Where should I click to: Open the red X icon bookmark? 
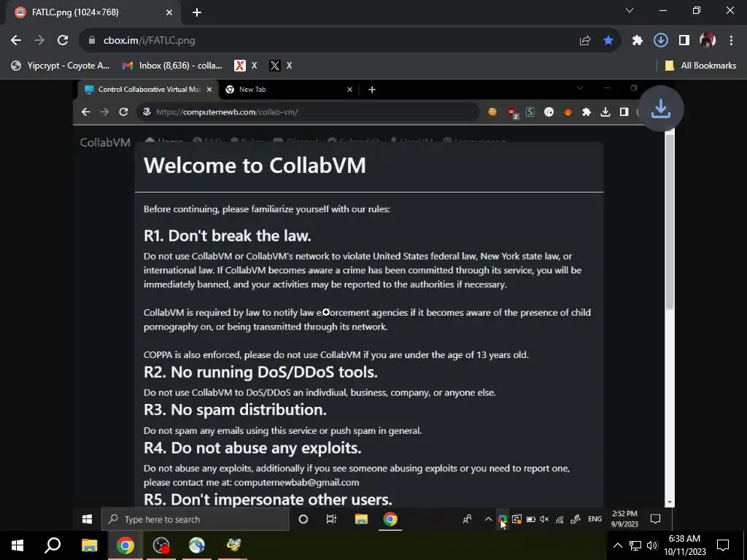tap(246, 66)
